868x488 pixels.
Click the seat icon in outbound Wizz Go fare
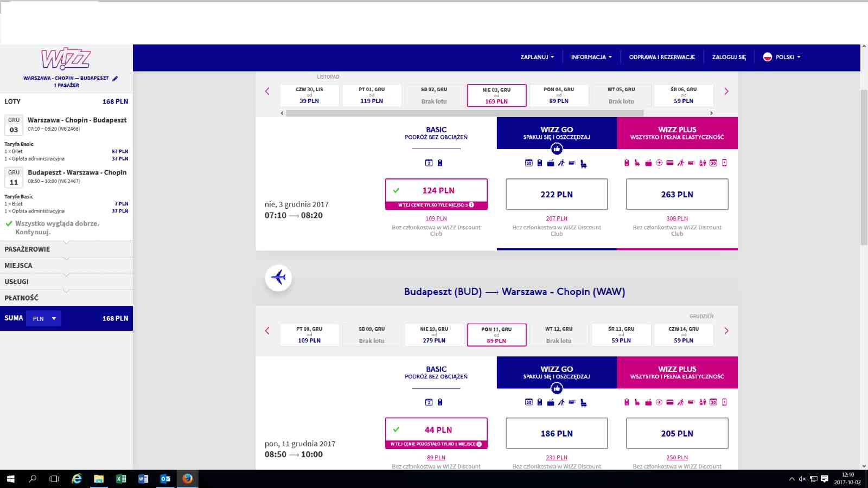[583, 163]
